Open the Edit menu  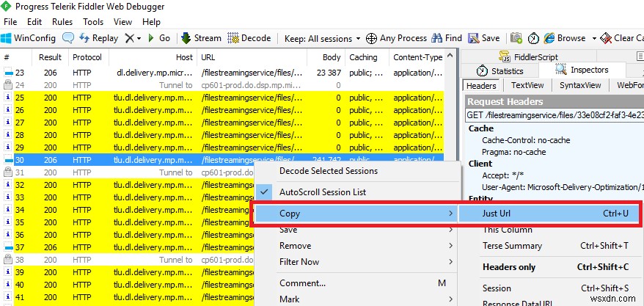pos(34,22)
